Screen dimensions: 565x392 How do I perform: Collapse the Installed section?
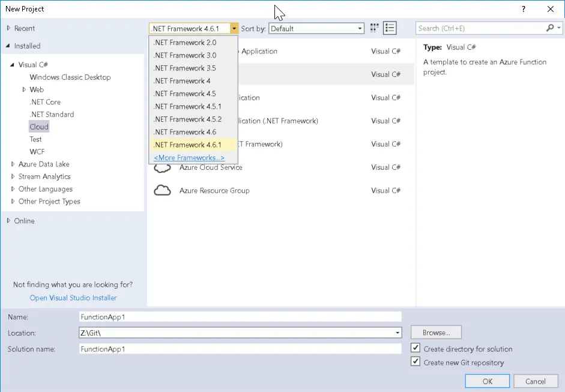click(x=8, y=46)
